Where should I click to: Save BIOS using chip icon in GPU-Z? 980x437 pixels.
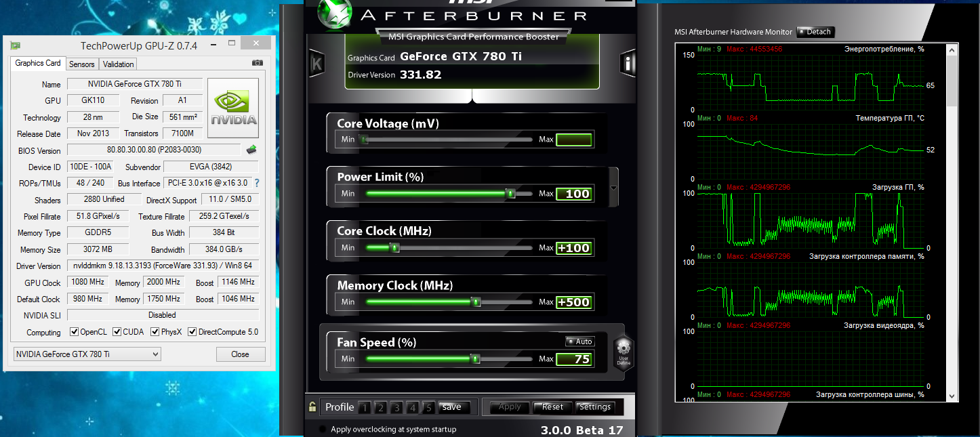pyautogui.click(x=251, y=150)
